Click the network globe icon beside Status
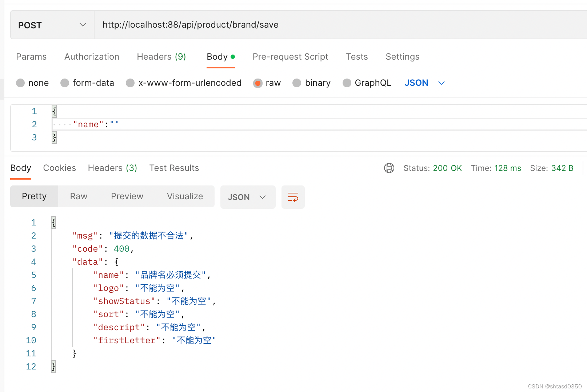The width and height of the screenshot is (587, 392). [x=389, y=168]
